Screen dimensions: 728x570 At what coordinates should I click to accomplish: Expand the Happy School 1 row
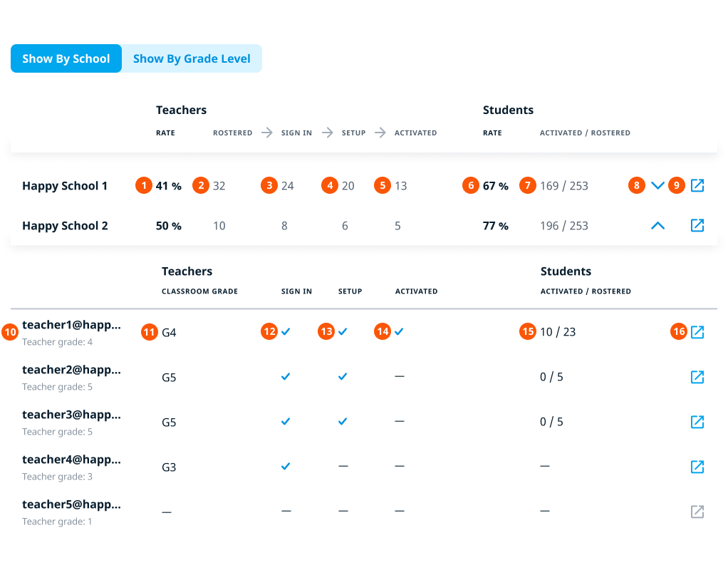(x=658, y=186)
